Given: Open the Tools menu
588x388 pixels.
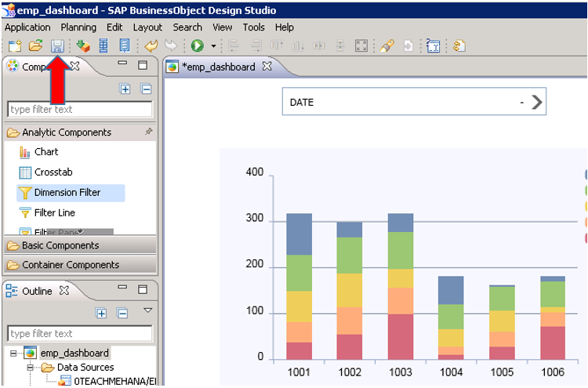Looking at the screenshot, I should coord(253,27).
